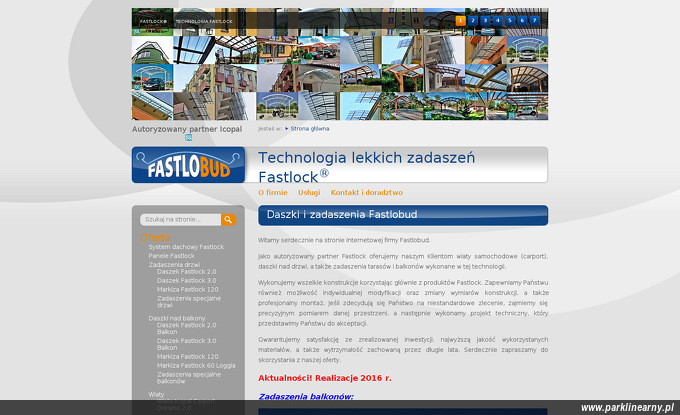
Task: Open Daszek Fastlock 2.0 Balkon link
Action: point(186,328)
